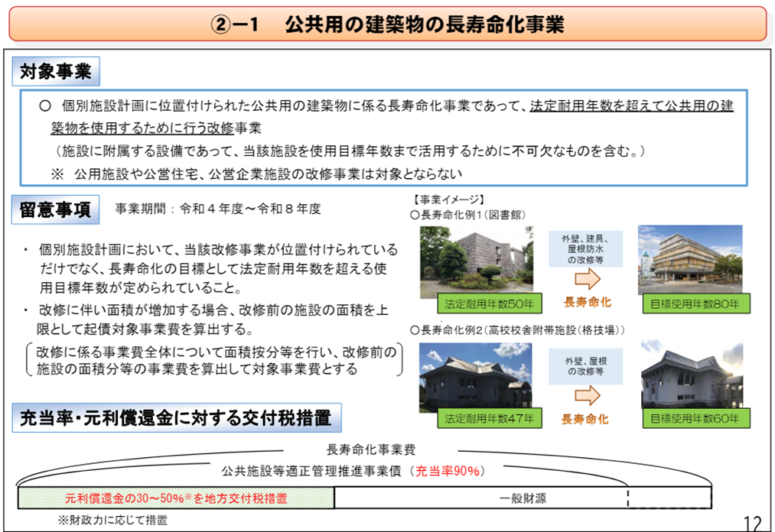775x532 pixels.
Task: Click the orange arrow in the martial arts hall example
Action: click(x=587, y=395)
